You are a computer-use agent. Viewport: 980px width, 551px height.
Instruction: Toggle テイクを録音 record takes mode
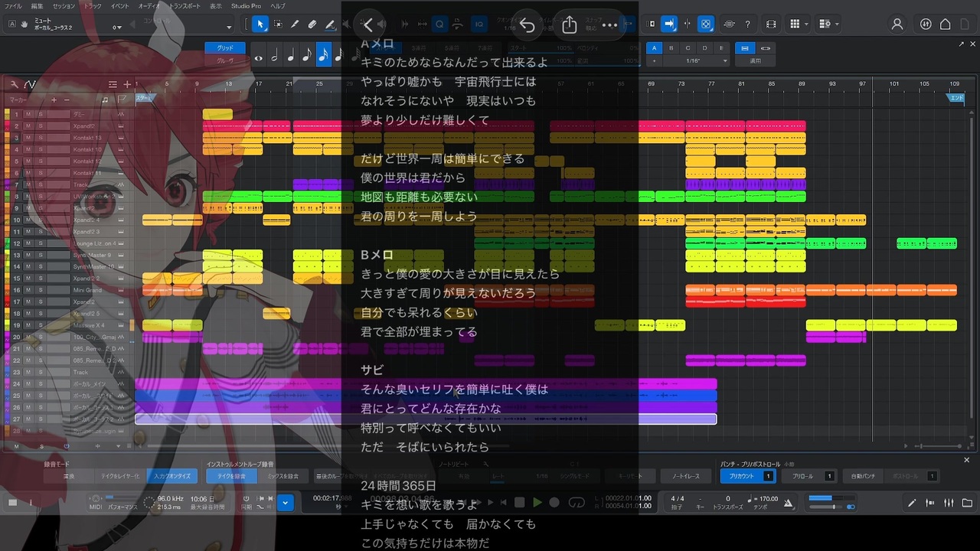click(232, 476)
